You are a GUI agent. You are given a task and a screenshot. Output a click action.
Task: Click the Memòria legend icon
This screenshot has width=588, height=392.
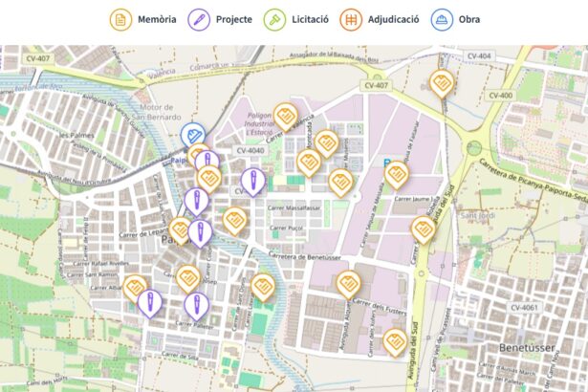120,19
